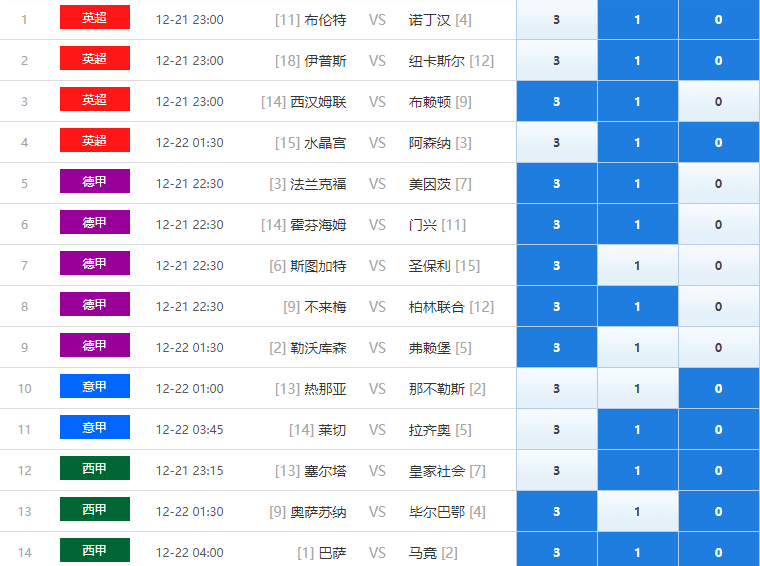Click 英超 league tag in row 4
This screenshot has width=760, height=566.
coord(95,140)
